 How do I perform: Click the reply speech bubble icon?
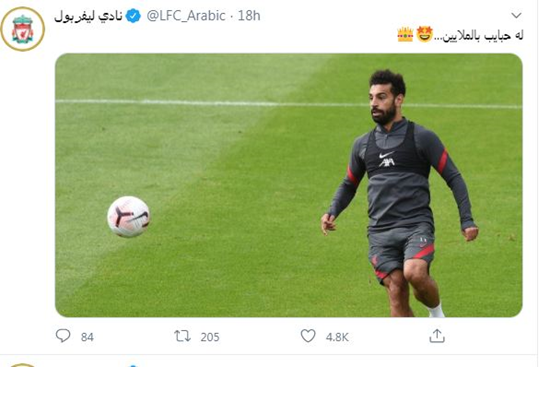tap(63, 336)
